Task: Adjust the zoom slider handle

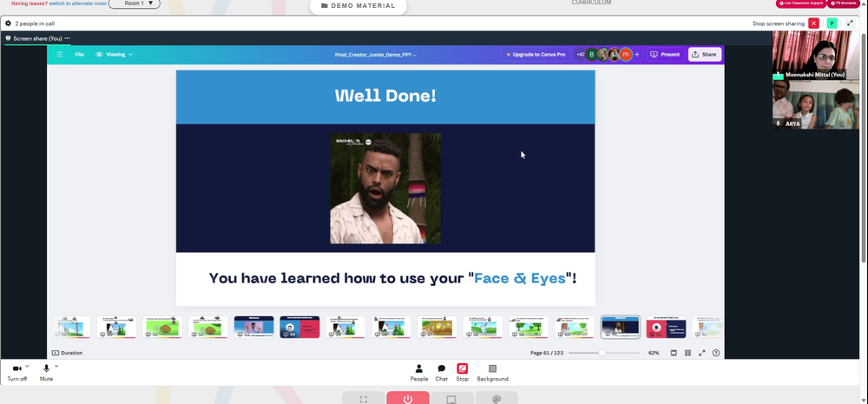Action: point(602,353)
